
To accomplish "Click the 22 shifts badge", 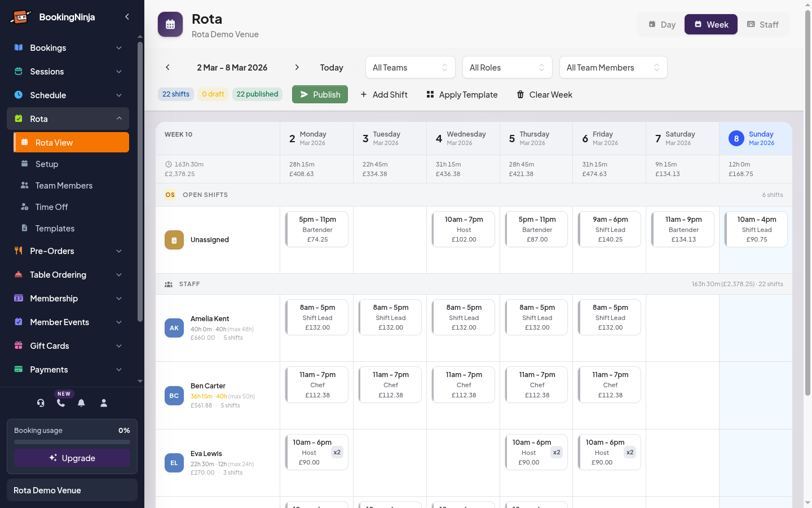I will tap(176, 94).
